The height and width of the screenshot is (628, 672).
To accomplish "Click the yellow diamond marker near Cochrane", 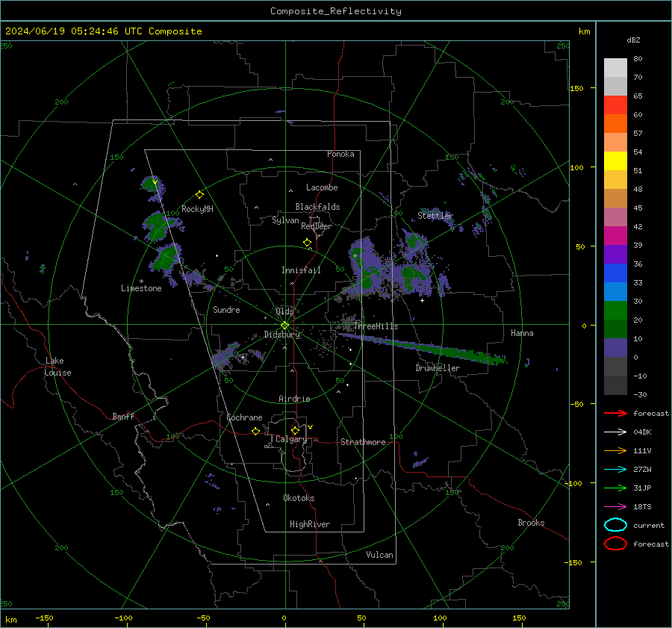I will tap(255, 431).
